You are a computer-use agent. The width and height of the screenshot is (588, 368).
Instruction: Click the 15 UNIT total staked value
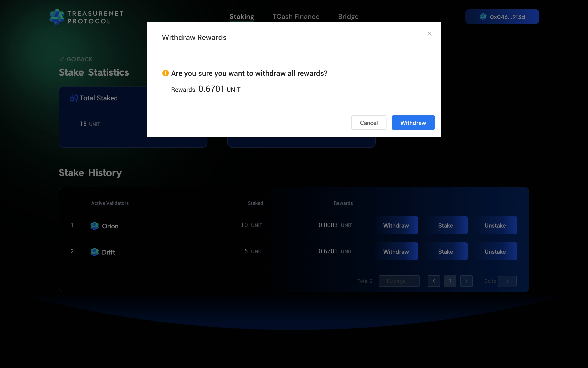click(90, 124)
